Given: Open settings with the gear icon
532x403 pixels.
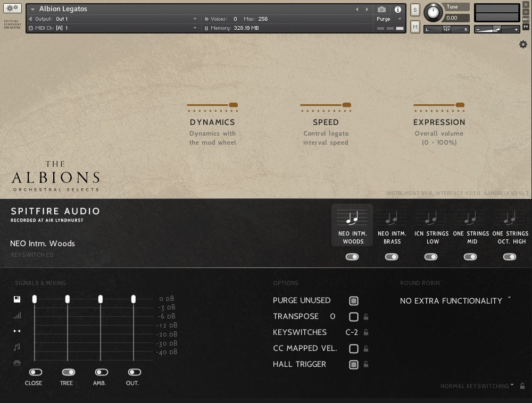Looking at the screenshot, I should pos(523,45).
